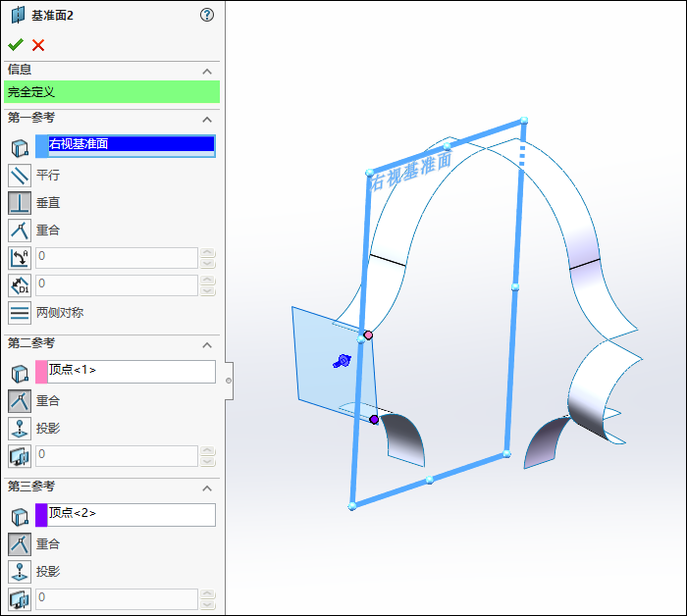Viewport: 687px width, 616px height.
Task: Click the blue origin triad icon on plane
Action: 343,361
